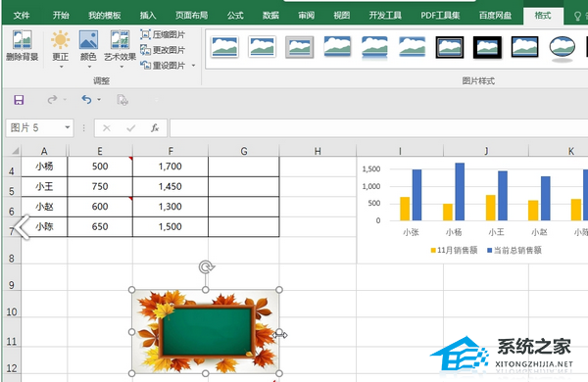This screenshot has width=588, height=382.
Task: Switch to the Data (数据) tab
Action: (270, 16)
